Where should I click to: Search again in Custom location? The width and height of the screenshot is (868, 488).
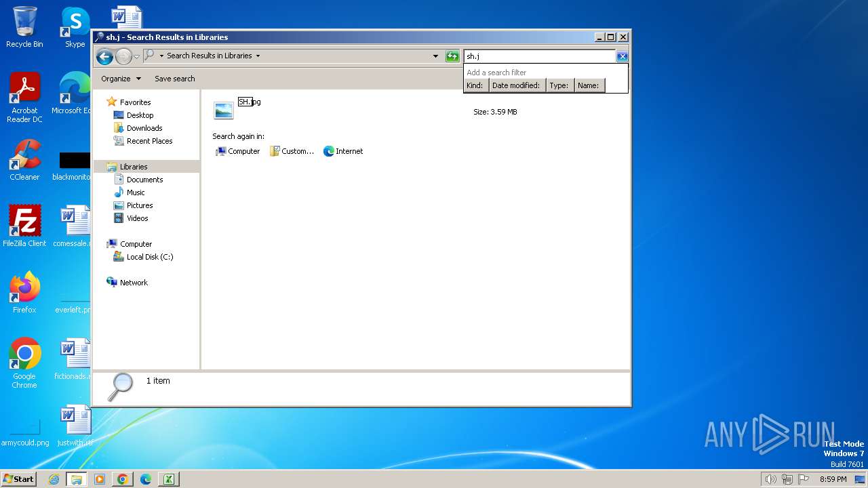292,151
